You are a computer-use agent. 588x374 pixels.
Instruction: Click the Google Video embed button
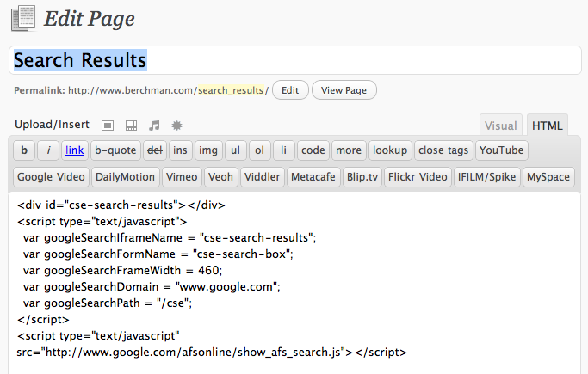click(51, 177)
